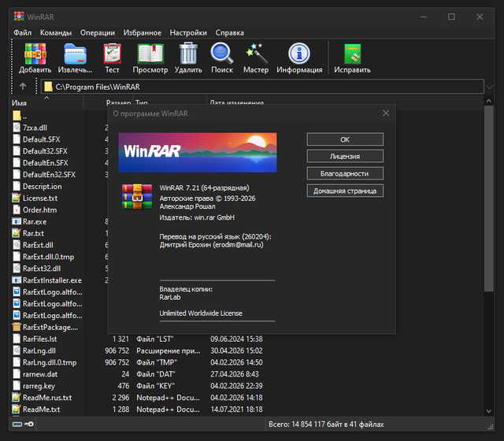This screenshot has height=441, width=504.
Task: Click the drive icon in status bar
Action: point(17,424)
